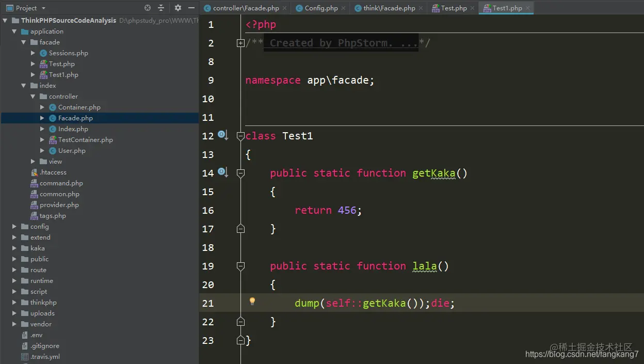Select provider.php in project tree
The height and width of the screenshot is (364, 644).
coord(59,205)
